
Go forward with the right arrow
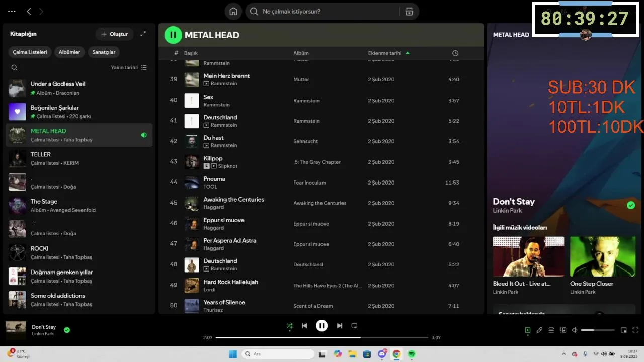[41, 11]
